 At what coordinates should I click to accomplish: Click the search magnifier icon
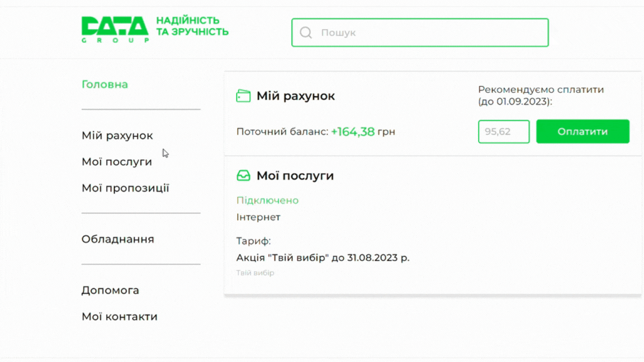click(x=306, y=32)
